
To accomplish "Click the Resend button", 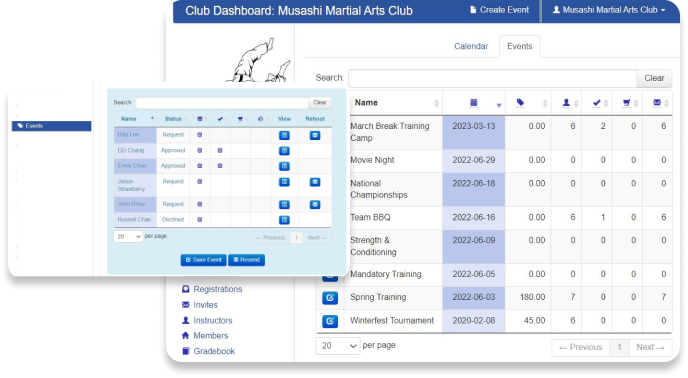I will [x=246, y=260].
